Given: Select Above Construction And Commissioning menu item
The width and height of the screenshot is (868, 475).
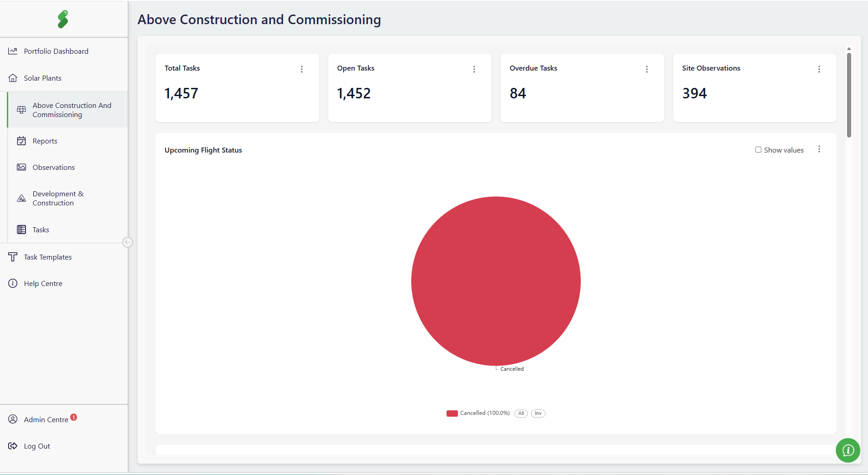Looking at the screenshot, I should (x=68, y=110).
